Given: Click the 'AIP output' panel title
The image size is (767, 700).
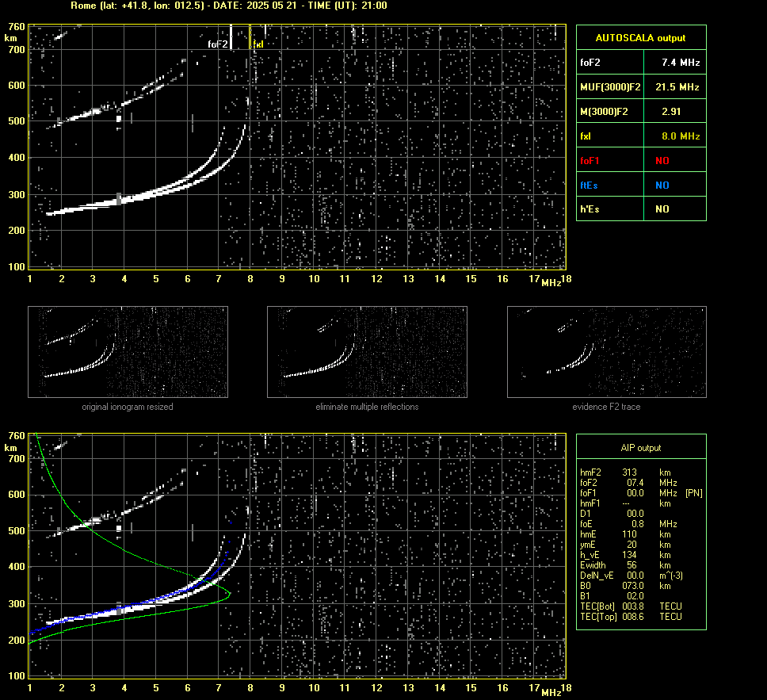Looking at the screenshot, I should [641, 448].
